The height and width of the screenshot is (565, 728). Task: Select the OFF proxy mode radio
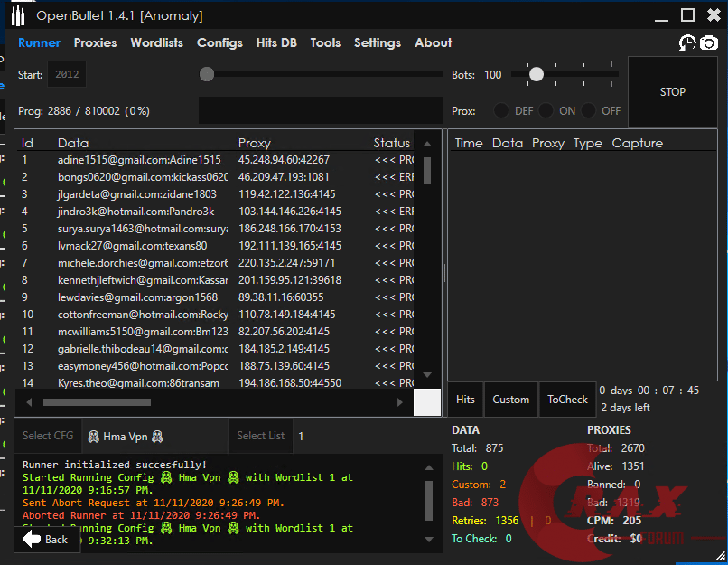click(x=589, y=111)
